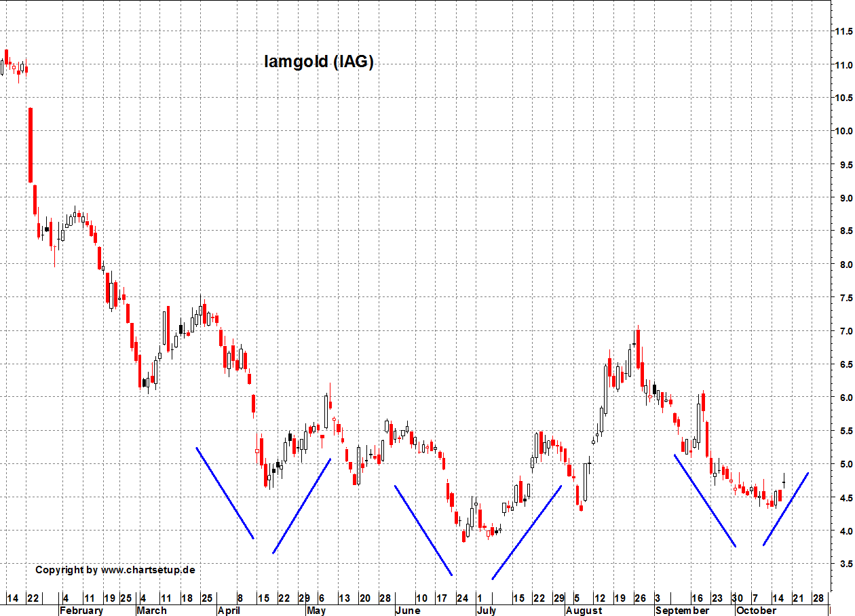855x616 pixels.
Task: Click the 20 date label in May
Action: pos(364,598)
